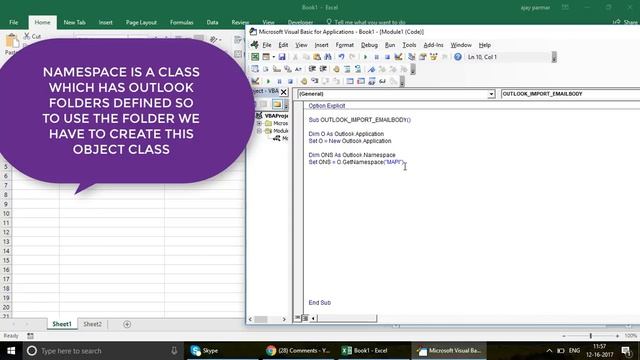640x360 pixels.
Task: Open Quick Watch glasses icon in Debug toolbar
Action: pyautogui.click(x=382, y=81)
